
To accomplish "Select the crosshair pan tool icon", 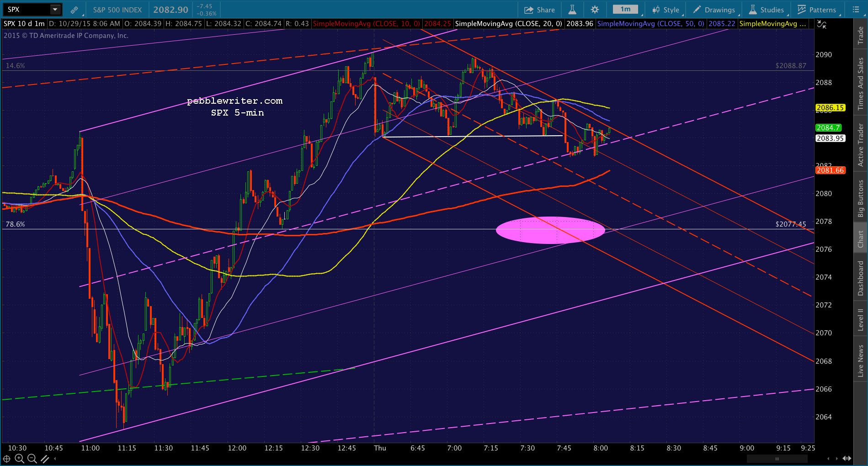I will click(7, 459).
